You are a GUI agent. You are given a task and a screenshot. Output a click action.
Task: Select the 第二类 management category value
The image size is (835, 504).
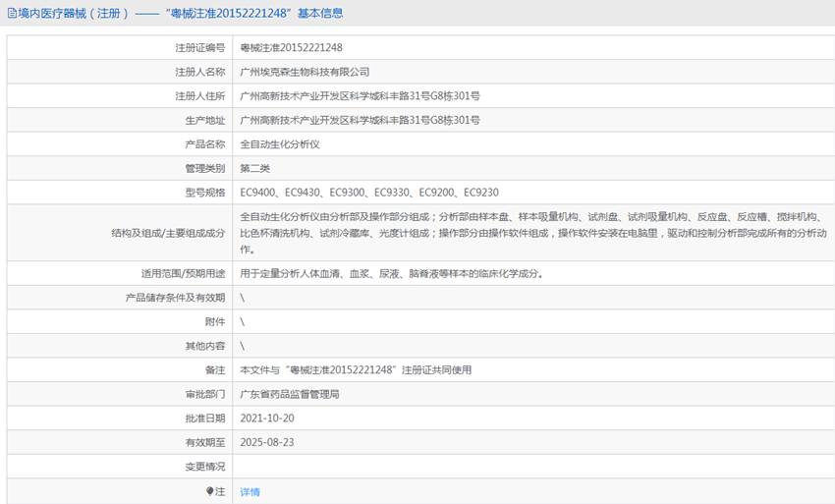pyautogui.click(x=254, y=168)
